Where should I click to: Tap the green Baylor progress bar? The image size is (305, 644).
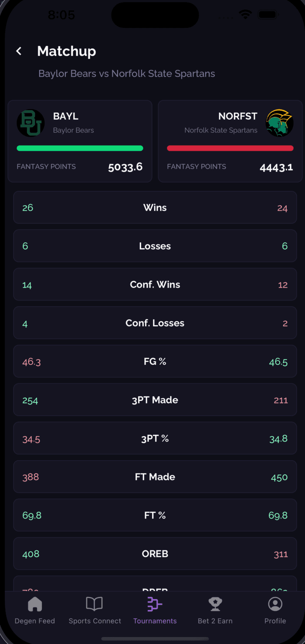[x=80, y=148]
